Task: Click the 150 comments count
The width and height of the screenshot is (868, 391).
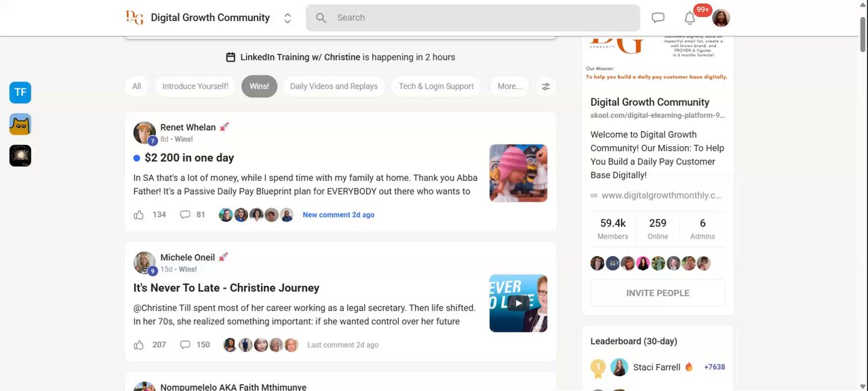Action: click(x=203, y=345)
